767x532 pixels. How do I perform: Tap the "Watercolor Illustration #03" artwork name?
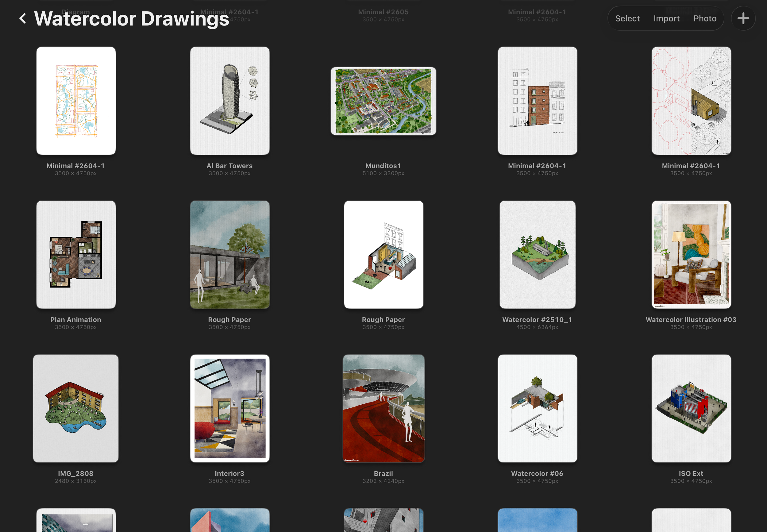(x=691, y=319)
